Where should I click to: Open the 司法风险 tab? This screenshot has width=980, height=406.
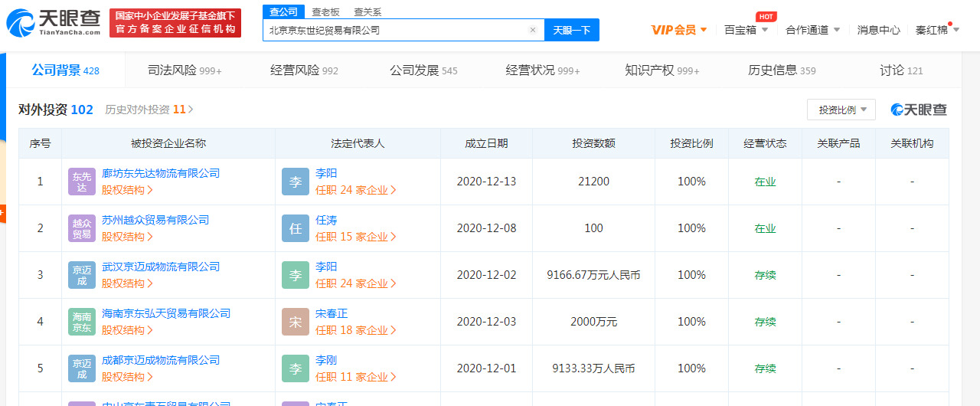pos(185,70)
